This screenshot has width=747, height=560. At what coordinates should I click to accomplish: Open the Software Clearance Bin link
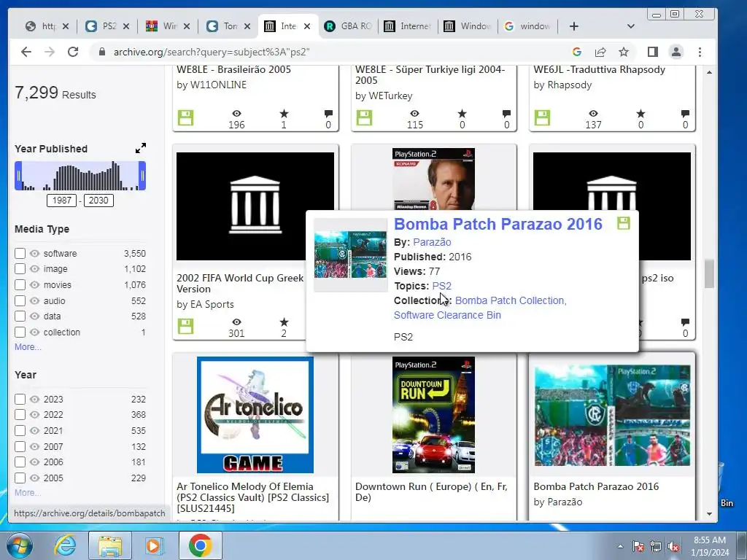pyautogui.click(x=447, y=315)
